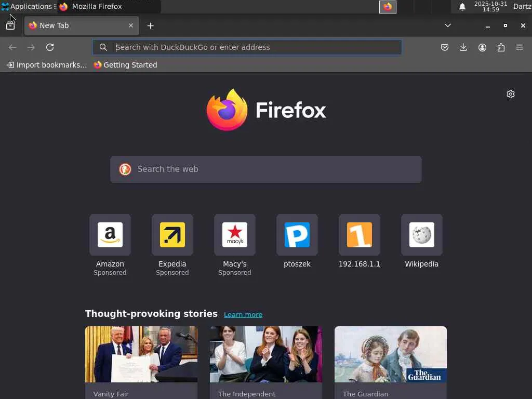Click The Guardian source label
The width and height of the screenshot is (532, 399).
(x=365, y=394)
